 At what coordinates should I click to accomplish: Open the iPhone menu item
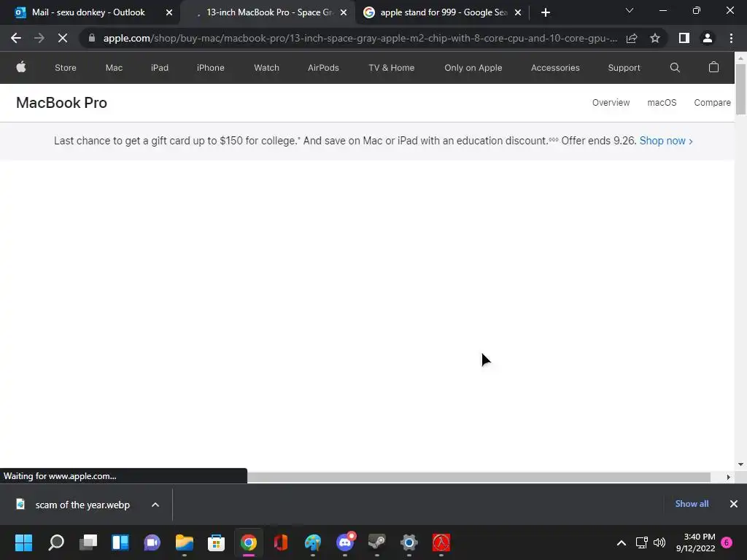tap(211, 68)
